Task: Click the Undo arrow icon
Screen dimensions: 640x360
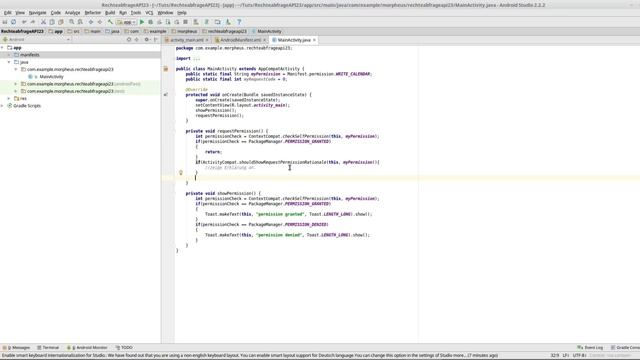Action: click(24, 22)
